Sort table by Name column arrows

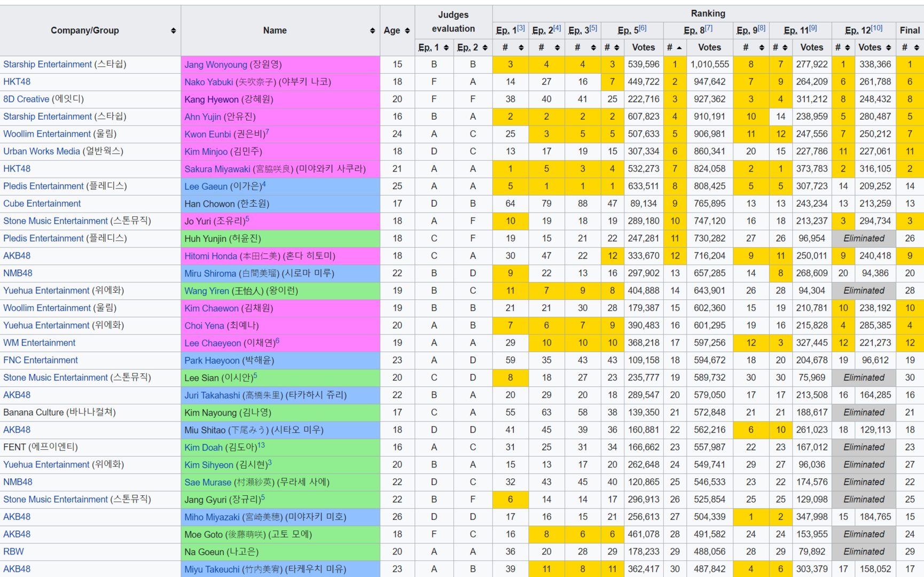pyautogui.click(x=372, y=30)
